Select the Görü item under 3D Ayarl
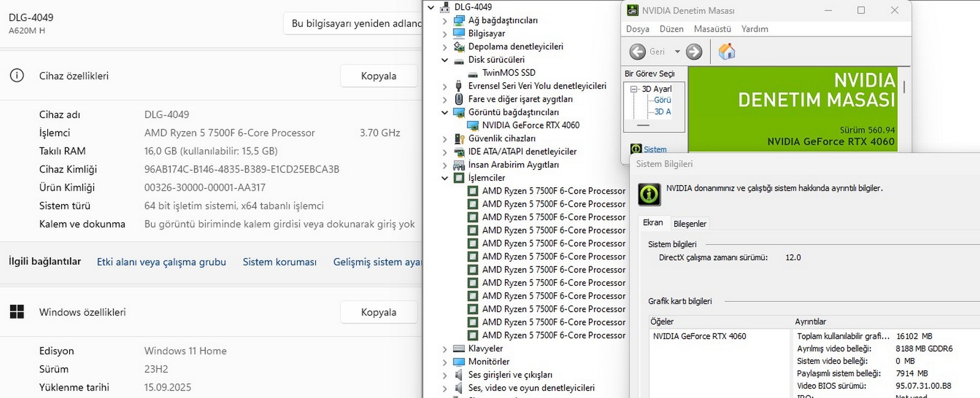The image size is (980, 398). click(662, 100)
